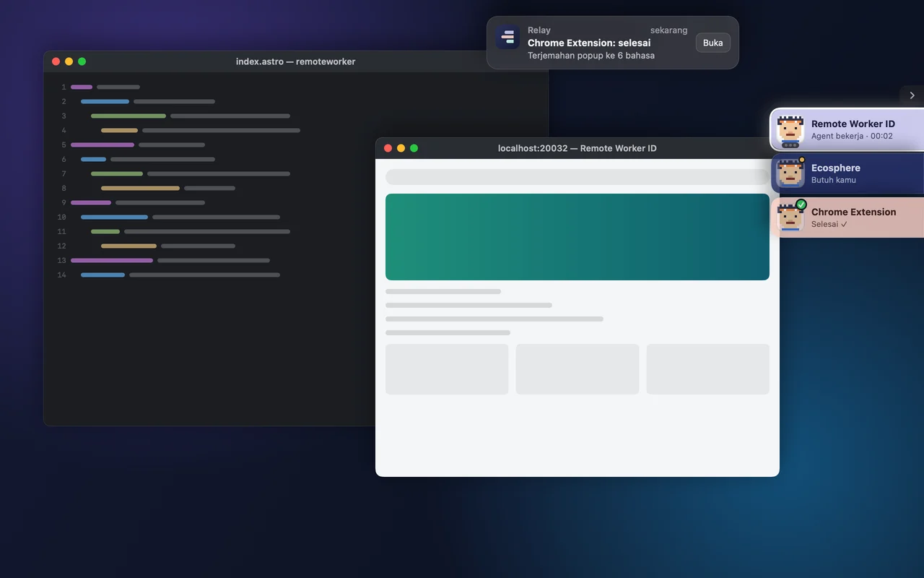
Task: Click line number 5 in the code editor
Action: pos(64,144)
